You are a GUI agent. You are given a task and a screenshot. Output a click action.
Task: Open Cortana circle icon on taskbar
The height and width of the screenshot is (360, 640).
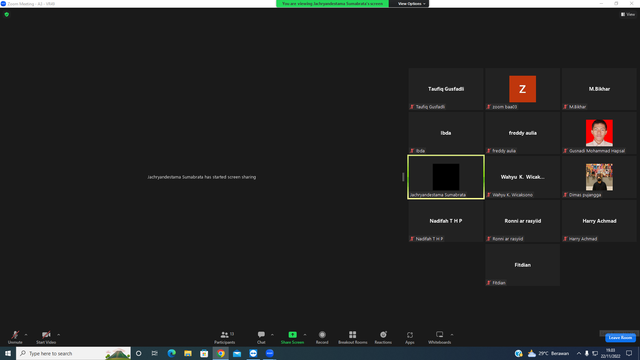coord(139,353)
